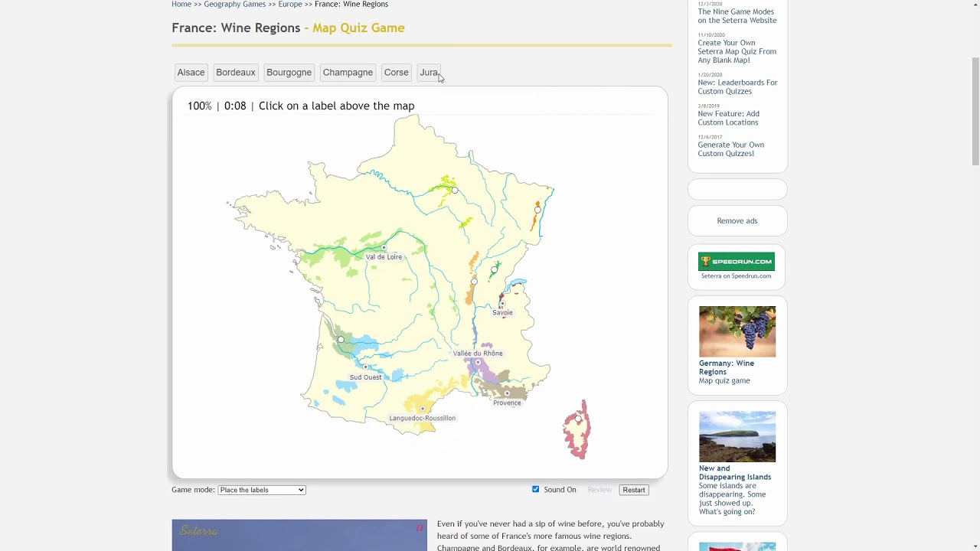Screen dimensions: 980x551
Task: Open New and Disappearing Islands thumbnail
Action: 737,436
